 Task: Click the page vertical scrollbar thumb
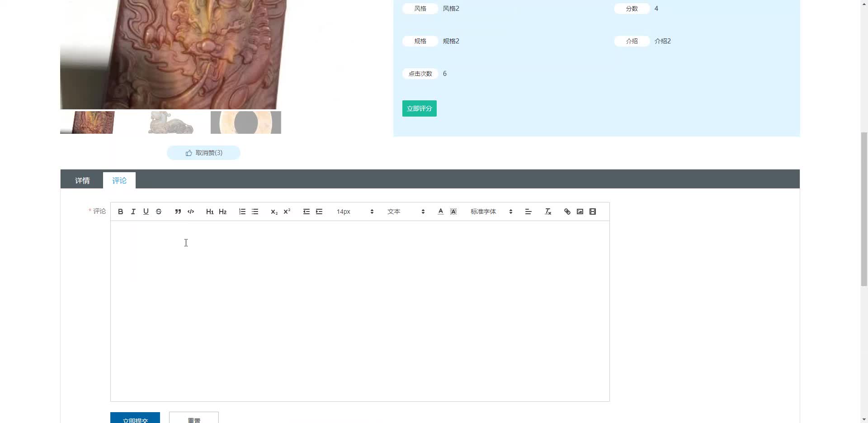tap(864, 209)
